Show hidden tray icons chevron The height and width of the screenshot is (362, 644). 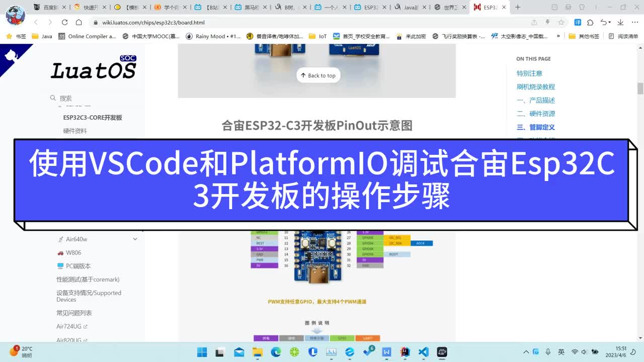tap(526, 352)
